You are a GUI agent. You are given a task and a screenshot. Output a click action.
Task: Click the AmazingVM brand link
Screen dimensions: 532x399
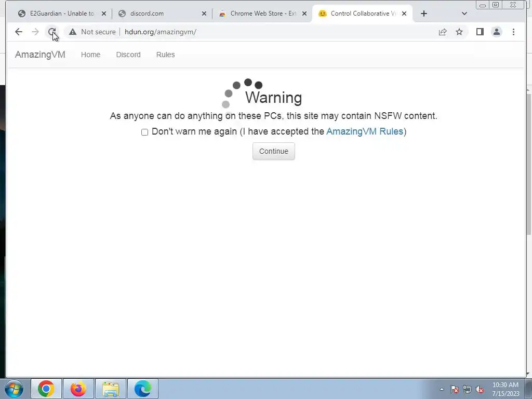40,55
